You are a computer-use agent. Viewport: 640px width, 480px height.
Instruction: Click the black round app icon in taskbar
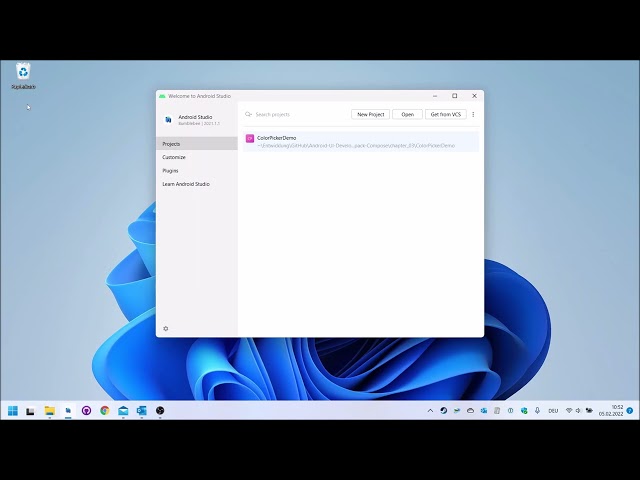[160, 411]
